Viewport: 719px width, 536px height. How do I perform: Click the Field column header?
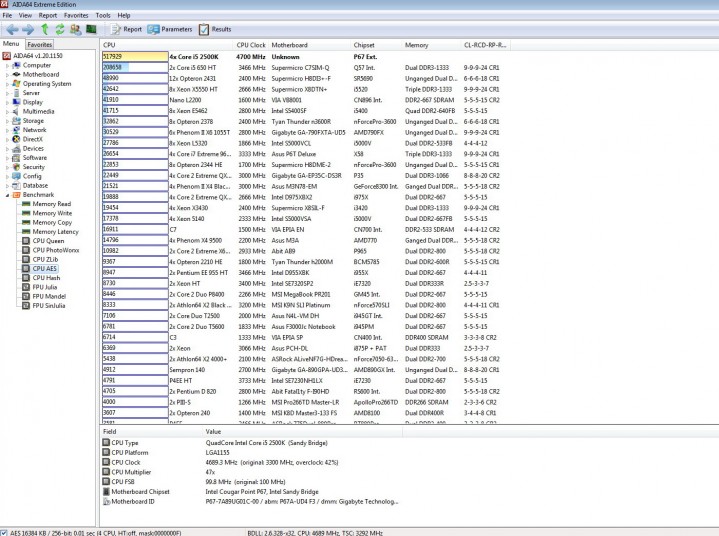(151, 431)
